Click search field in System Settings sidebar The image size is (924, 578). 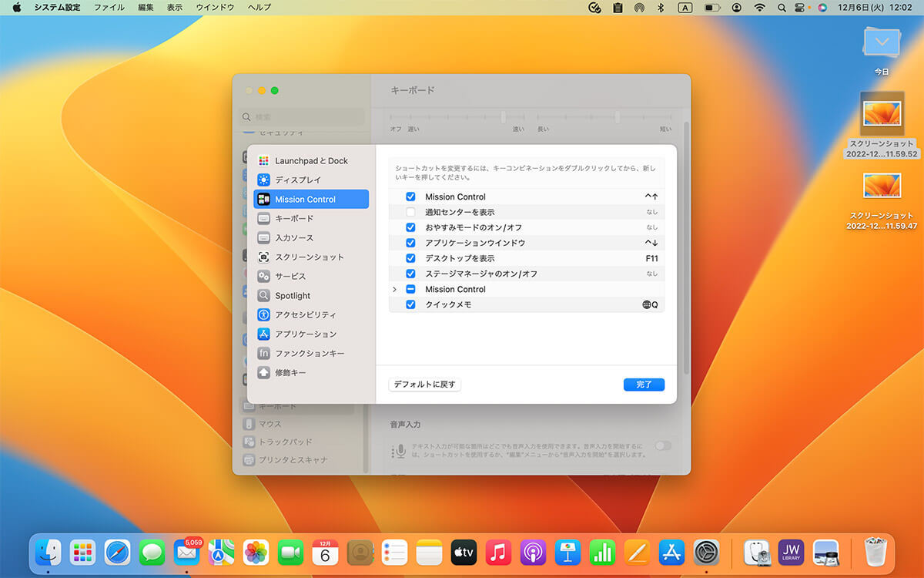(x=302, y=117)
